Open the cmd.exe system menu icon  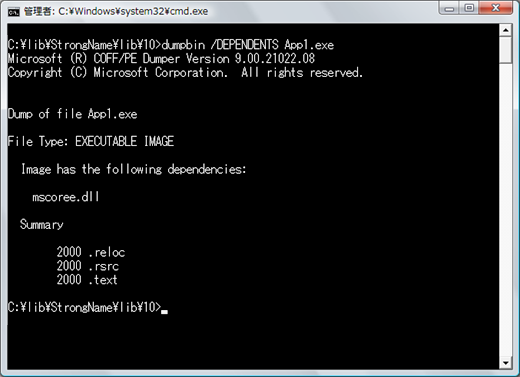tap(13, 12)
